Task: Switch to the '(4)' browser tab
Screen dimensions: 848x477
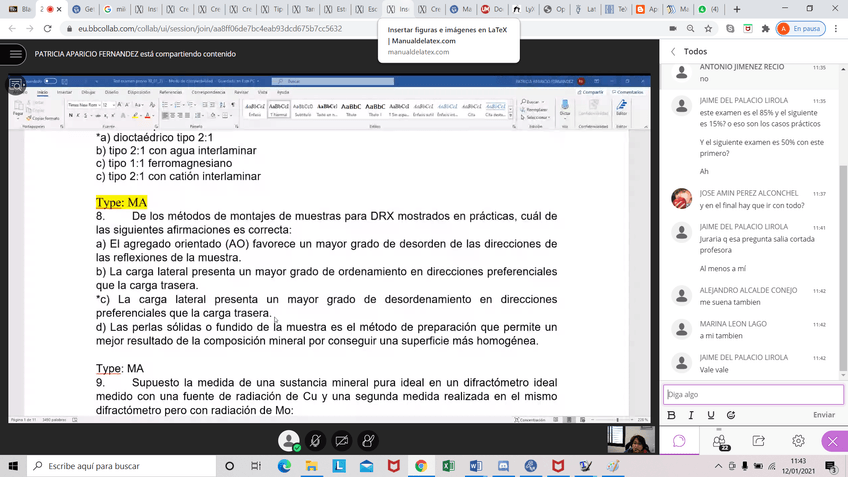Action: point(710,9)
